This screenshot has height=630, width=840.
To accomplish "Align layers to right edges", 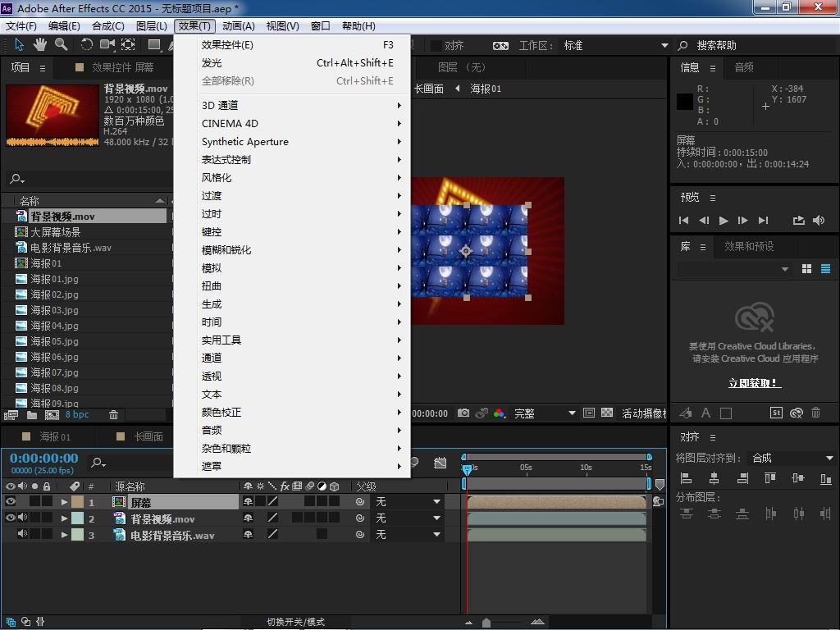I will [x=742, y=478].
